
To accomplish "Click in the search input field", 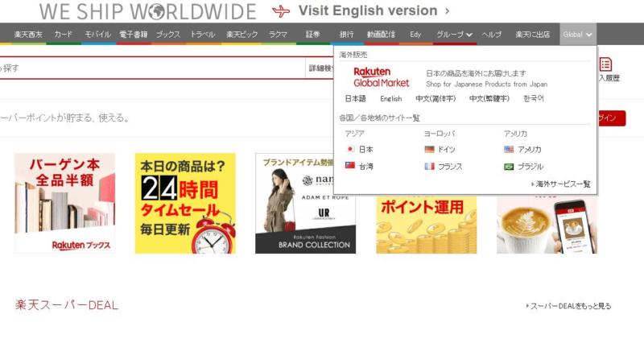I will pos(152,68).
